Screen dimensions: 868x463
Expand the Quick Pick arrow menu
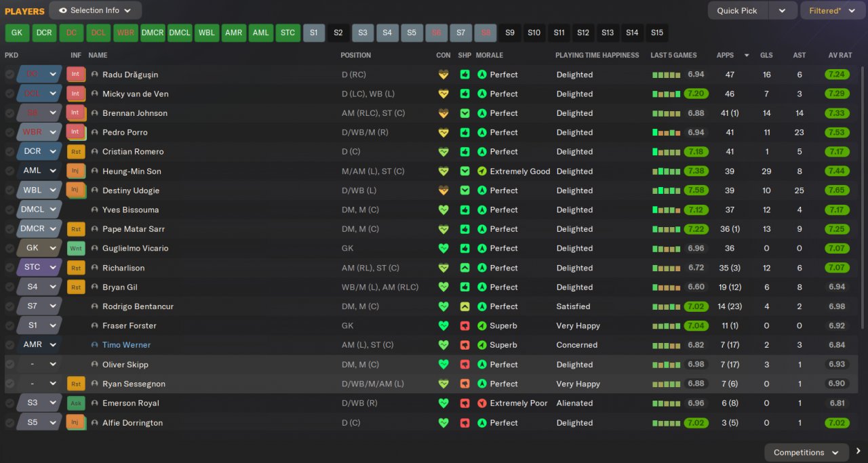pos(783,11)
